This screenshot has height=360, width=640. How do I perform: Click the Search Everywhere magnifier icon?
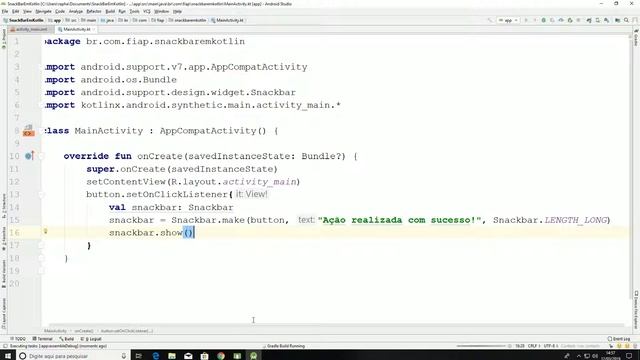click(627, 20)
